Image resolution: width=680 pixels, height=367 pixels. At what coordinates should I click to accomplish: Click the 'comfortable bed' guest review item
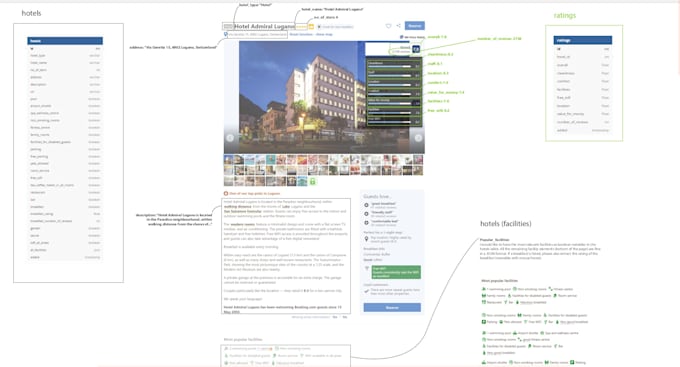point(380,223)
